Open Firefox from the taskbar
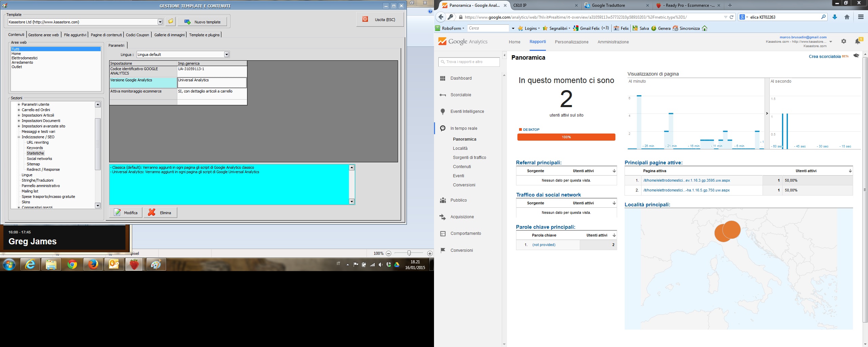This screenshot has width=868, height=347. pyautogui.click(x=93, y=264)
